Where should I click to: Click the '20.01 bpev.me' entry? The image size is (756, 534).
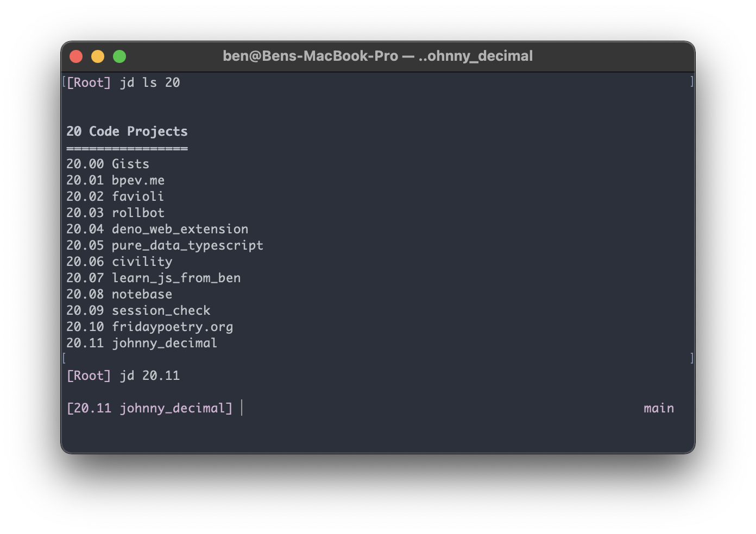[x=115, y=180]
